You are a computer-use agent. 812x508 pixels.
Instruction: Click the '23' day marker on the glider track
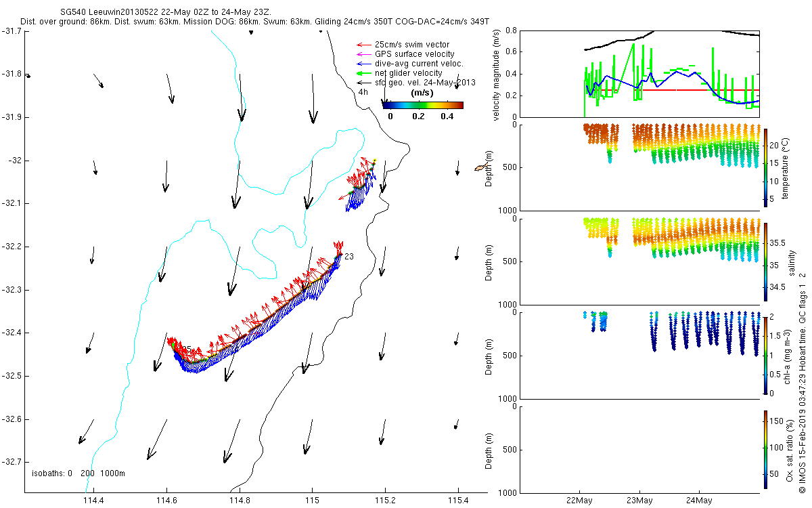click(349, 257)
